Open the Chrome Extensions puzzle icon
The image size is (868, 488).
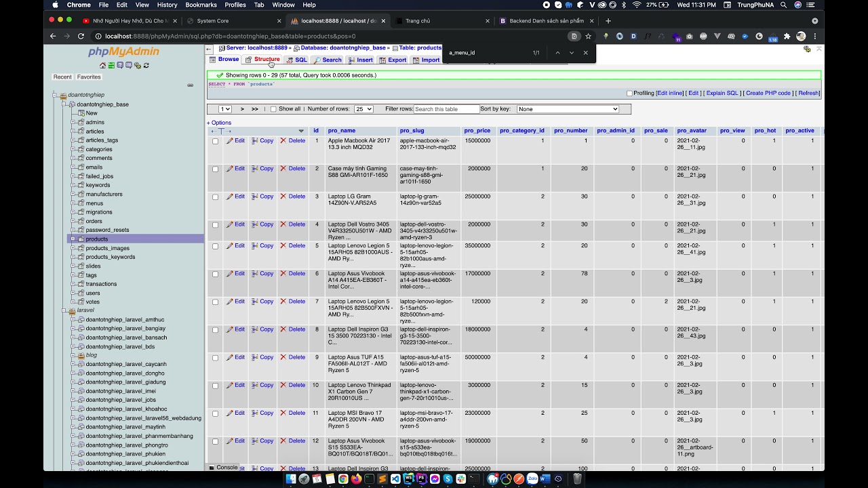point(787,36)
